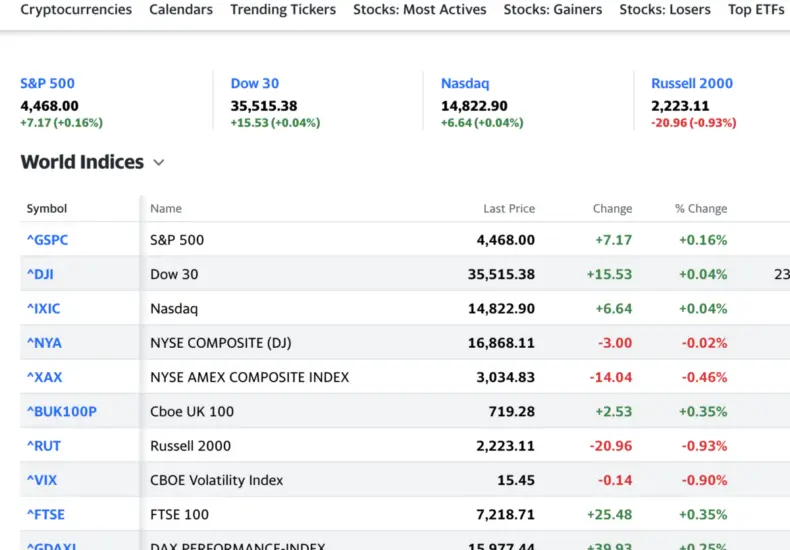Click the ^BUK100P symbol link
The width and height of the screenshot is (790, 550).
click(x=61, y=411)
